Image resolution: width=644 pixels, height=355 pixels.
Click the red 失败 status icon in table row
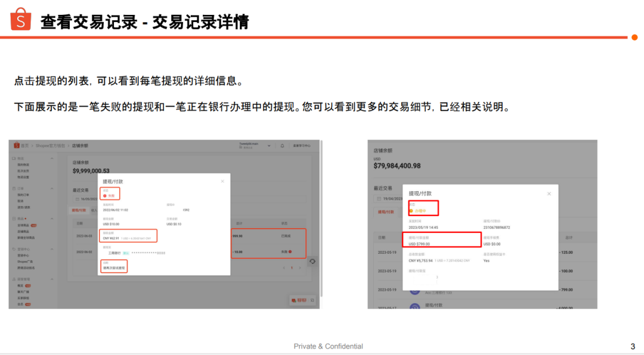[x=290, y=251]
